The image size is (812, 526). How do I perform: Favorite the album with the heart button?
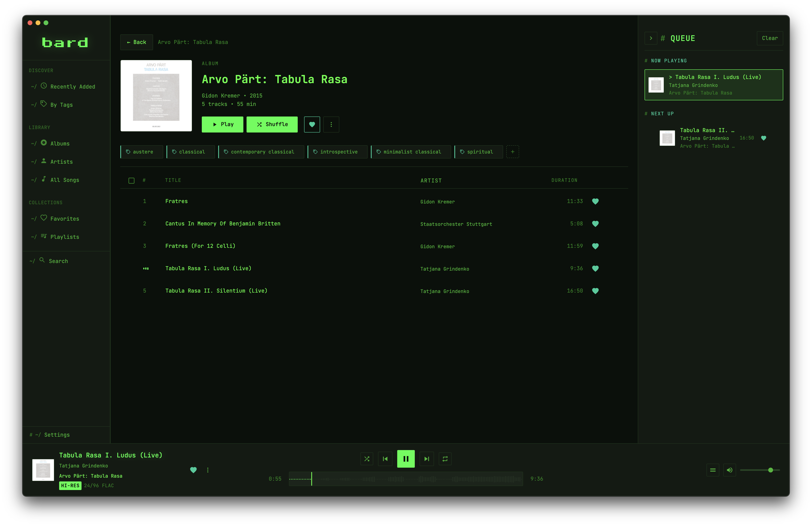tap(311, 124)
